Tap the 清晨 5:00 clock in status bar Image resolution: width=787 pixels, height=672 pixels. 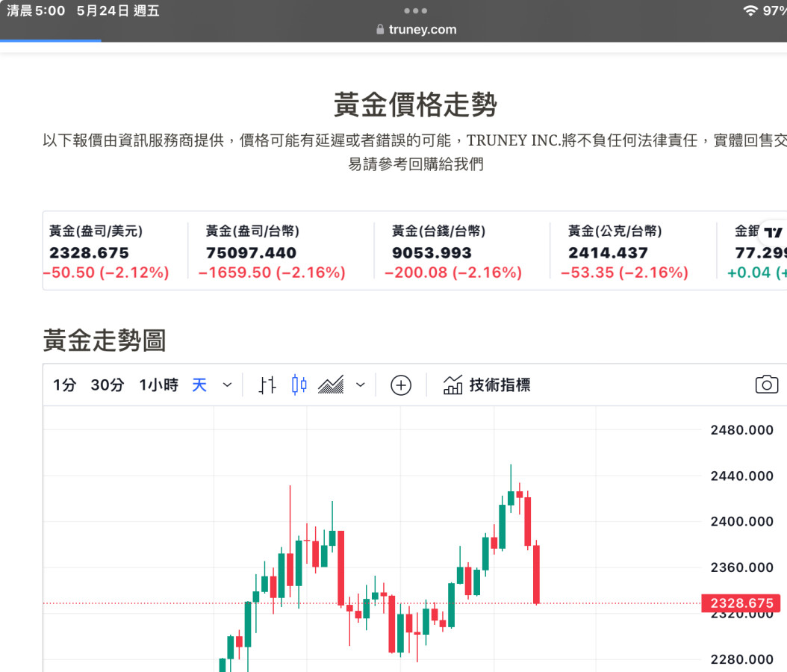click(36, 10)
